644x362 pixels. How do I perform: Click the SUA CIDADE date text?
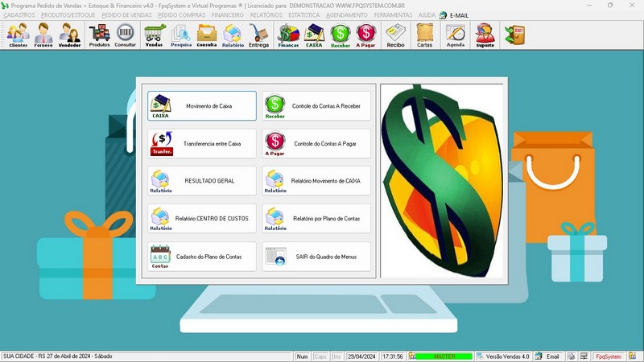coord(58,356)
